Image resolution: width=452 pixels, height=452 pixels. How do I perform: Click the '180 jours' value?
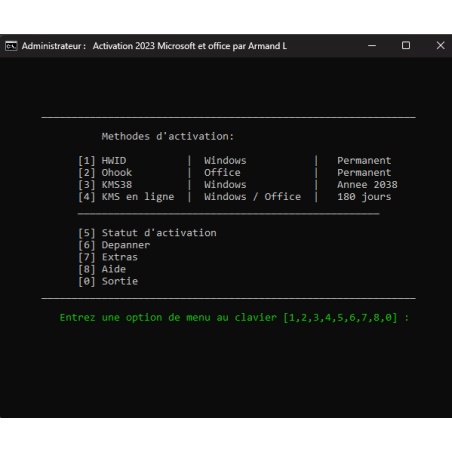(x=364, y=197)
